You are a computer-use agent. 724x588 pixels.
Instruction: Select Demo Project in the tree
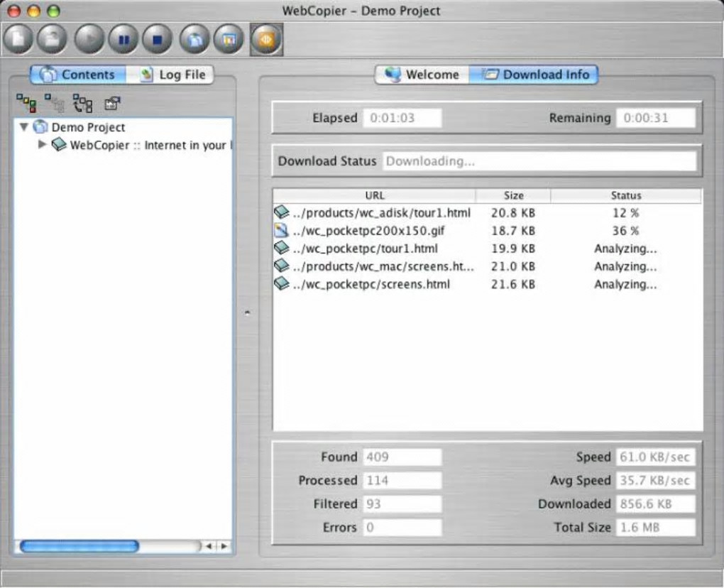tap(88, 127)
